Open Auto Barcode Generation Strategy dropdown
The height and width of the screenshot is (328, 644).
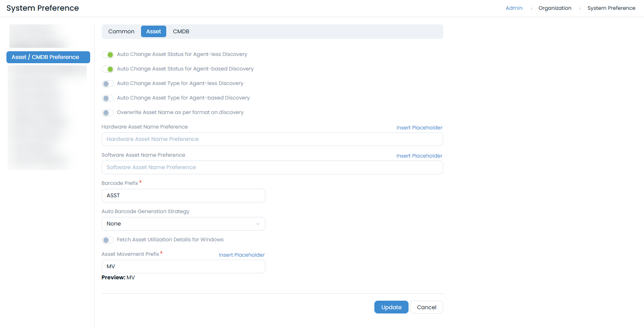tap(183, 224)
